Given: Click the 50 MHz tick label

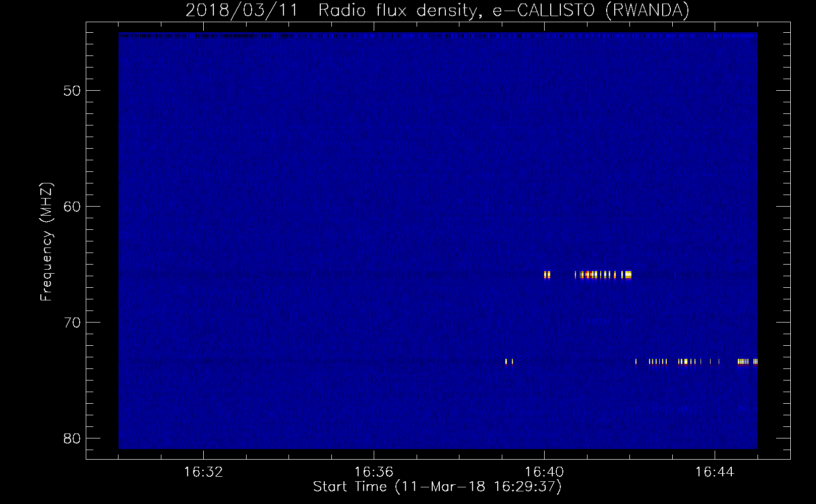Looking at the screenshot, I should click(72, 91).
